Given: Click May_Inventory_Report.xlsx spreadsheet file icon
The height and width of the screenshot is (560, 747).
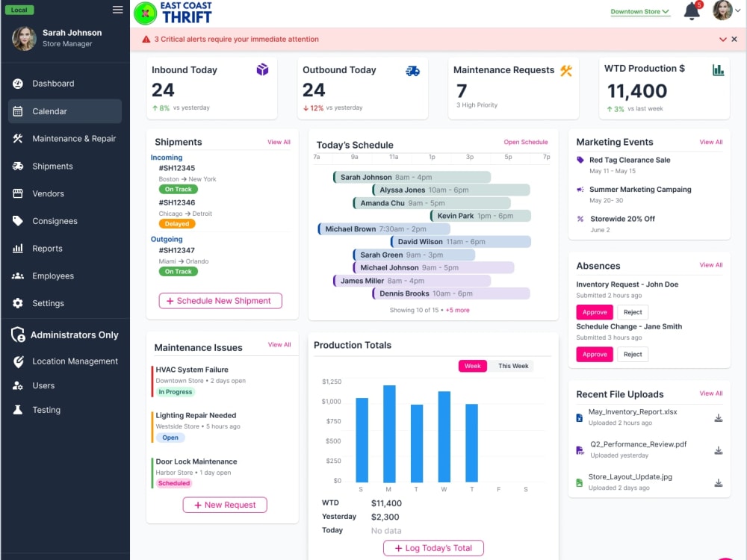Looking at the screenshot, I should [580, 418].
